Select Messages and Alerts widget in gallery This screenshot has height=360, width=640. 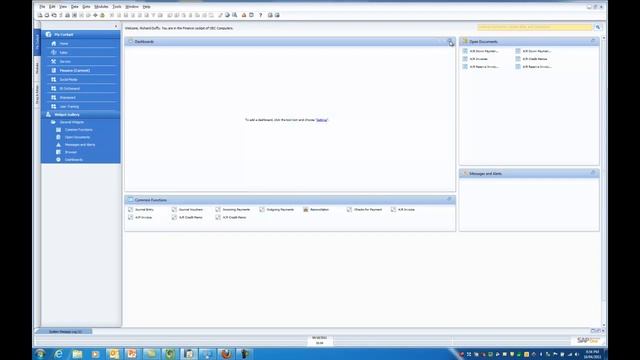tap(80, 145)
